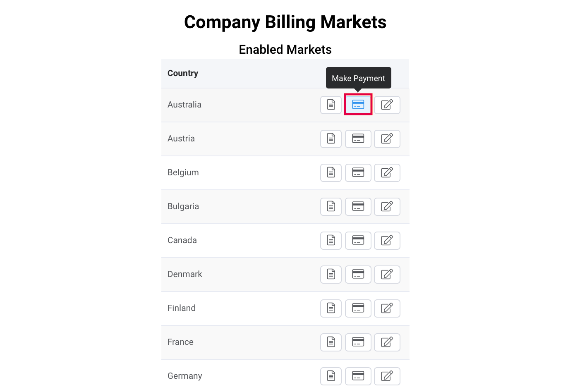Screen dimensions: 575x392
Task: Click the edit icon for Bulgaria
Action: coord(387,206)
